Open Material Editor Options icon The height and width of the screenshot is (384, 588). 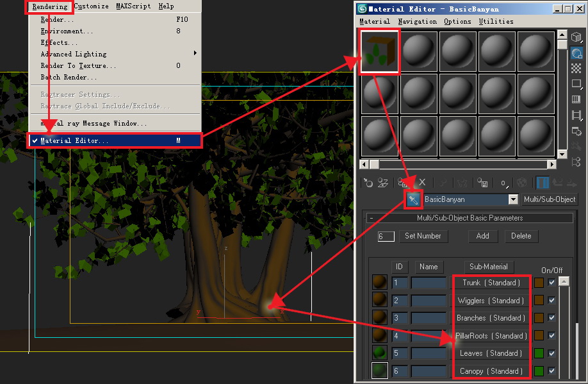pos(576,131)
